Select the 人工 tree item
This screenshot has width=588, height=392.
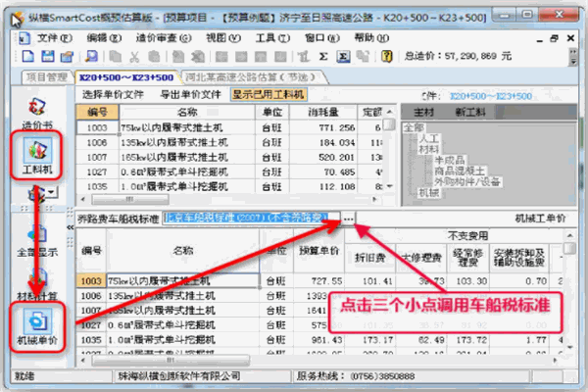point(428,138)
